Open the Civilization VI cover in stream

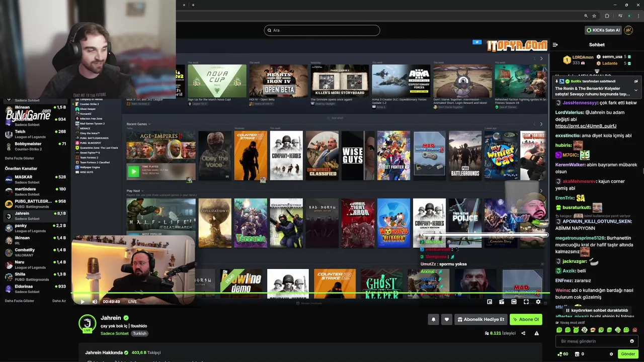click(x=215, y=223)
